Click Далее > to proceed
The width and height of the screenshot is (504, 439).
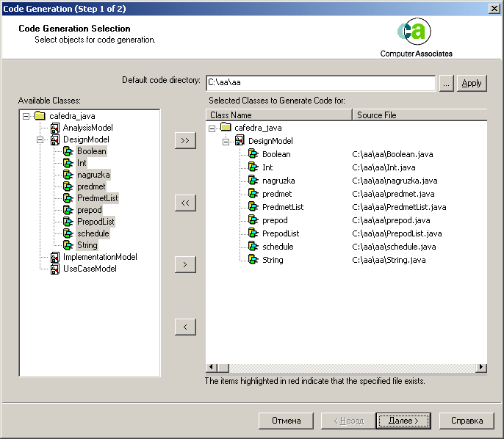(403, 421)
